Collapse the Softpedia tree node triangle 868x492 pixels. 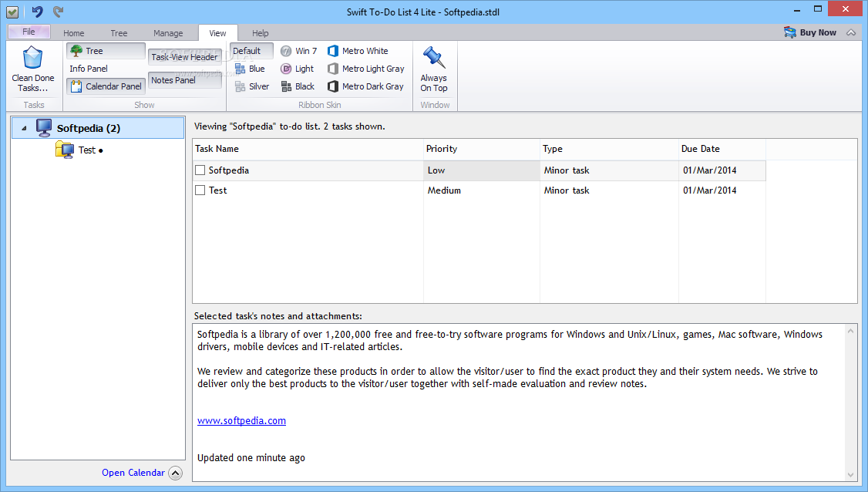[x=24, y=129]
